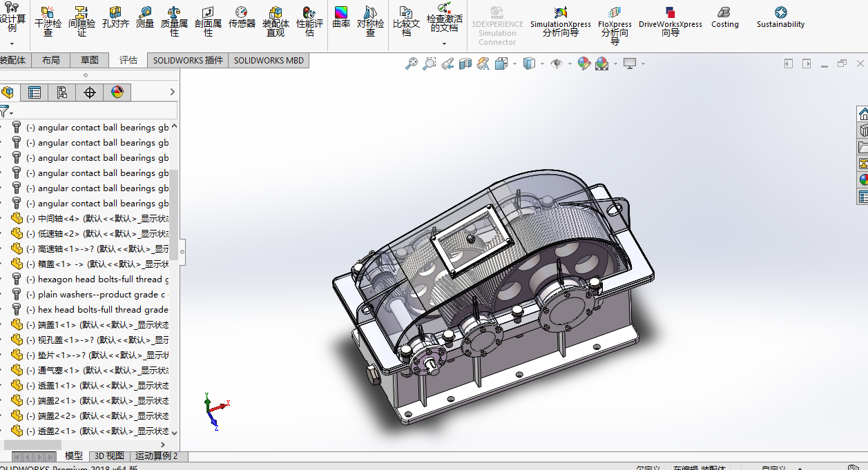Open the display style dropdown arrow
This screenshot has width=868, height=470.
pos(542,64)
